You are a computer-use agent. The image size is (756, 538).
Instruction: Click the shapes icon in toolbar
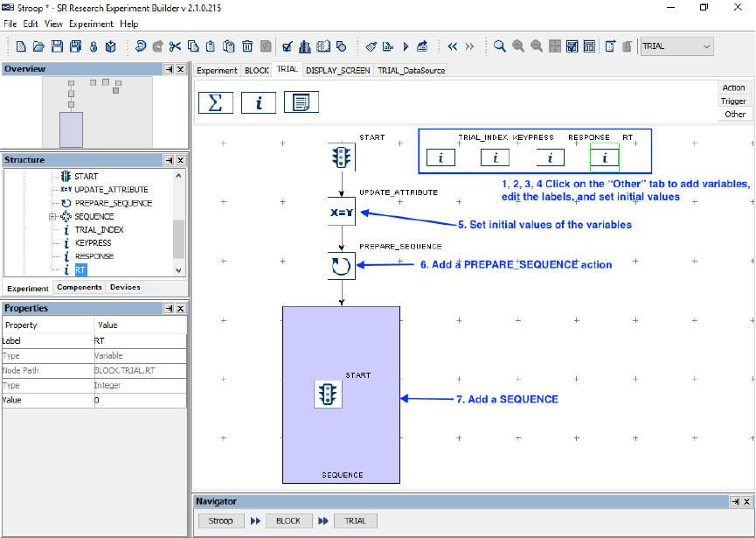[342, 46]
